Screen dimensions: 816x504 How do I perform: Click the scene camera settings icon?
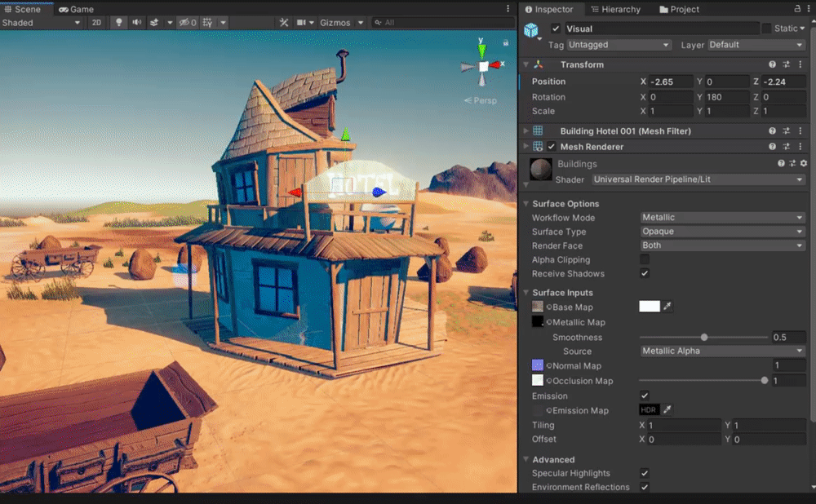point(302,23)
